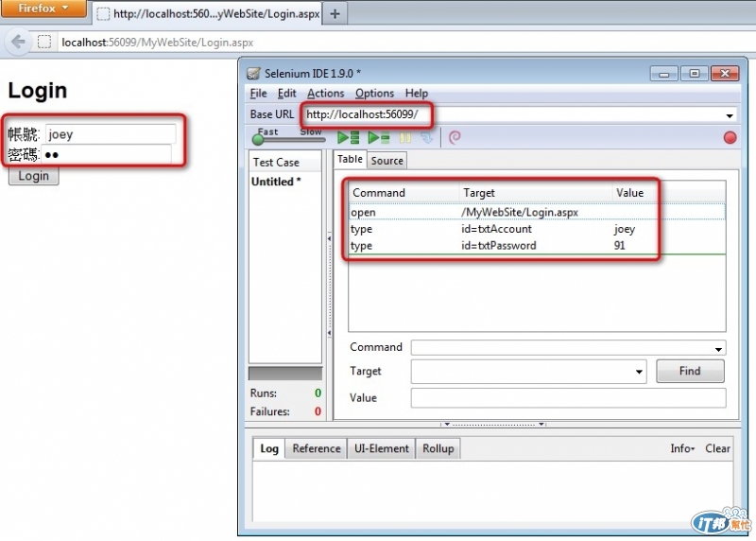Play the current test case

[x=379, y=138]
